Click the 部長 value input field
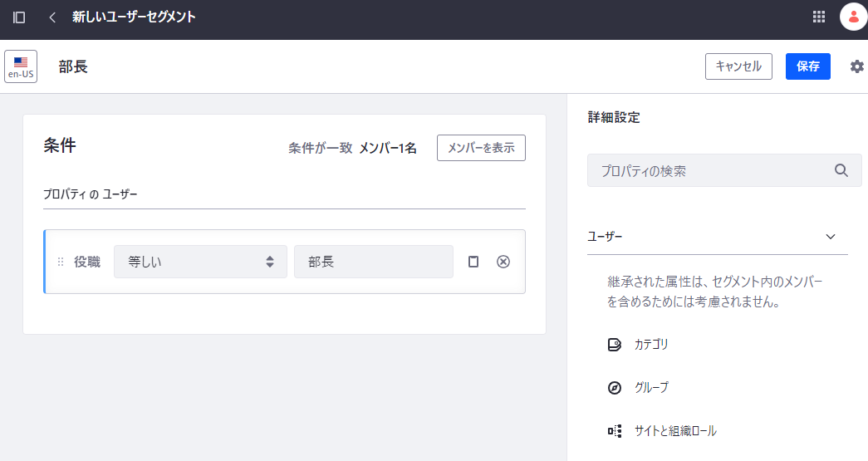Viewport: 868px width, 461px height. 373,262
